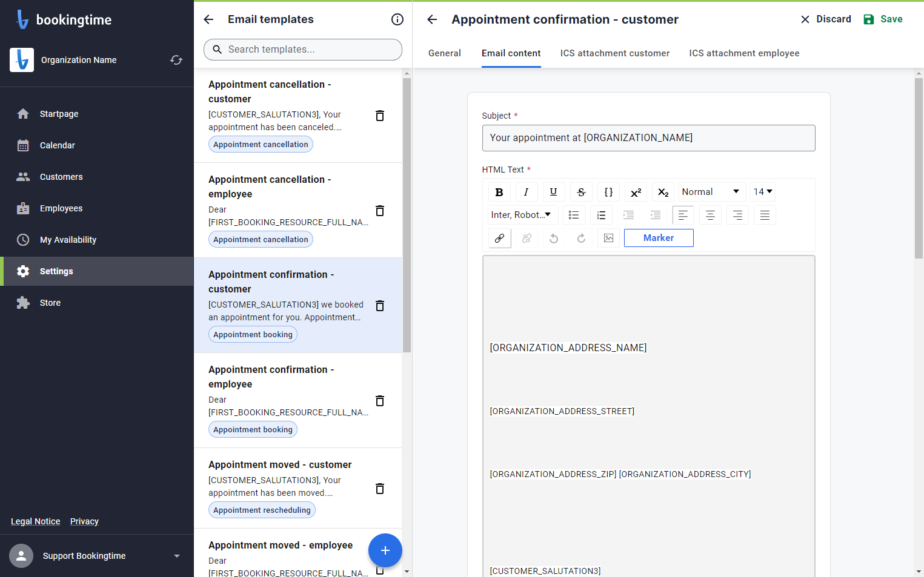This screenshot has height=577, width=924.
Task: Toggle underline formatting in the editor
Action: (x=553, y=192)
